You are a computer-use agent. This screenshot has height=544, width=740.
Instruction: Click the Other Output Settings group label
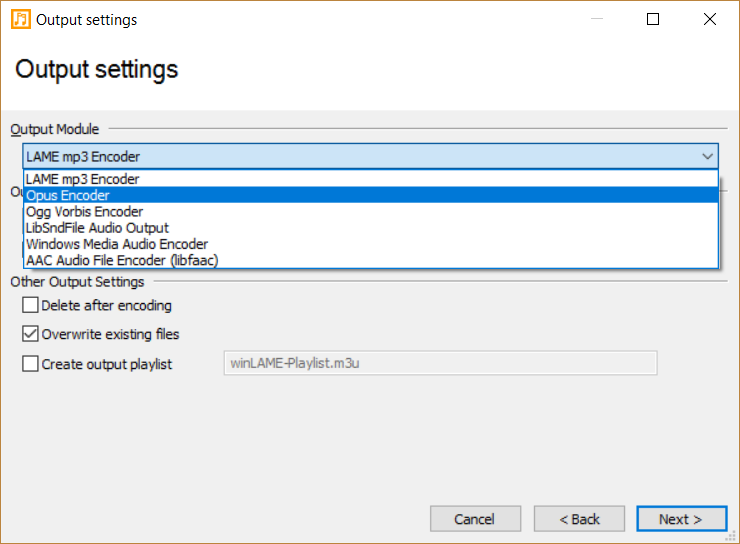click(77, 282)
